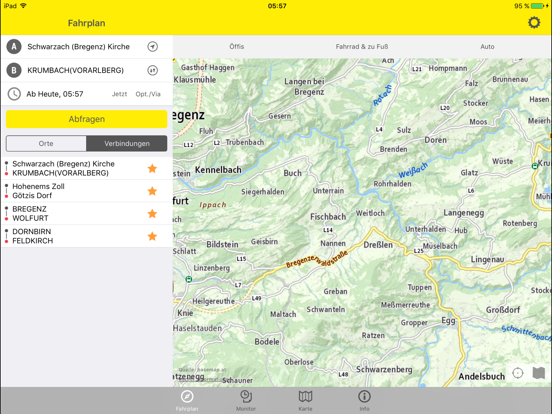
Task: Tap the battery indicator in status bar
Action: [x=538, y=6]
